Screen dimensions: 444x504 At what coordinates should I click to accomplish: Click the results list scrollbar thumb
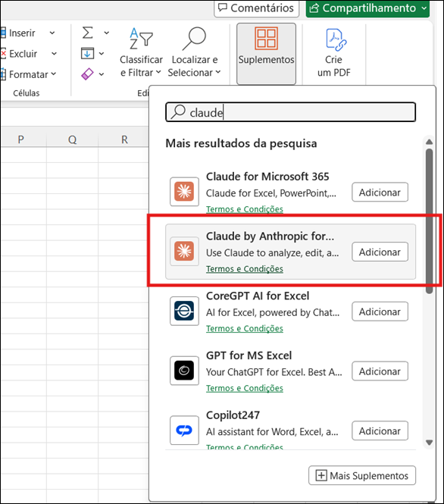(429, 221)
